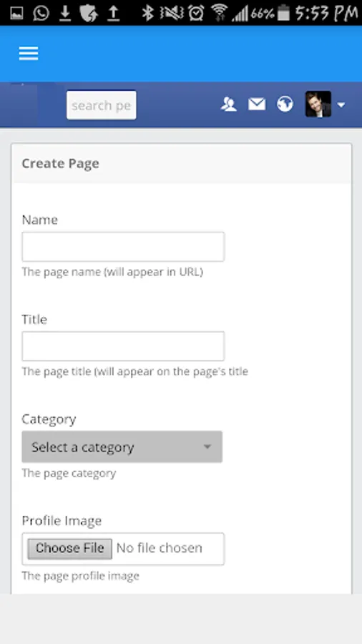Open the messages envelope icon
Screen dimensions: 362x644
pos(257,104)
